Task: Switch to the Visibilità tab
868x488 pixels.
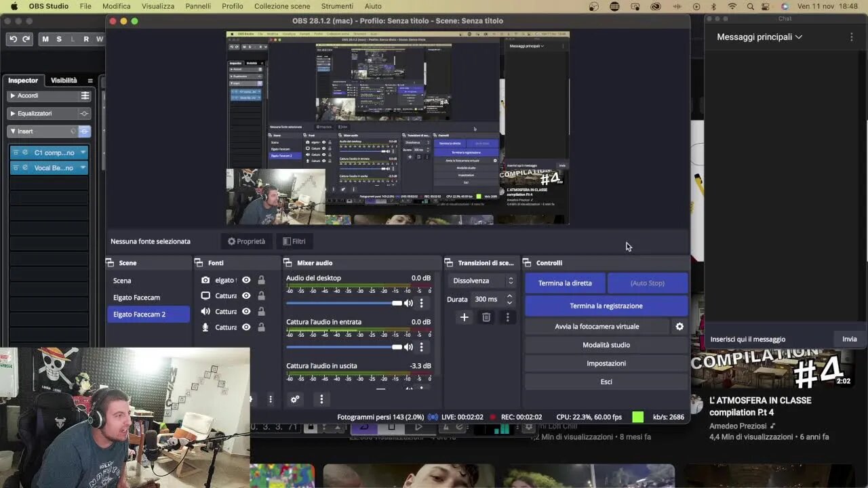Action: [64, 80]
